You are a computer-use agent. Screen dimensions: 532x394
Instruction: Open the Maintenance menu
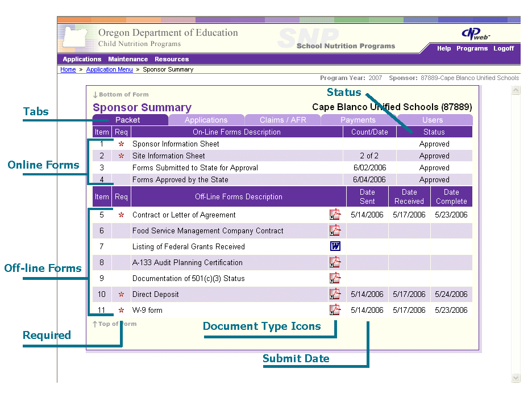pos(128,59)
